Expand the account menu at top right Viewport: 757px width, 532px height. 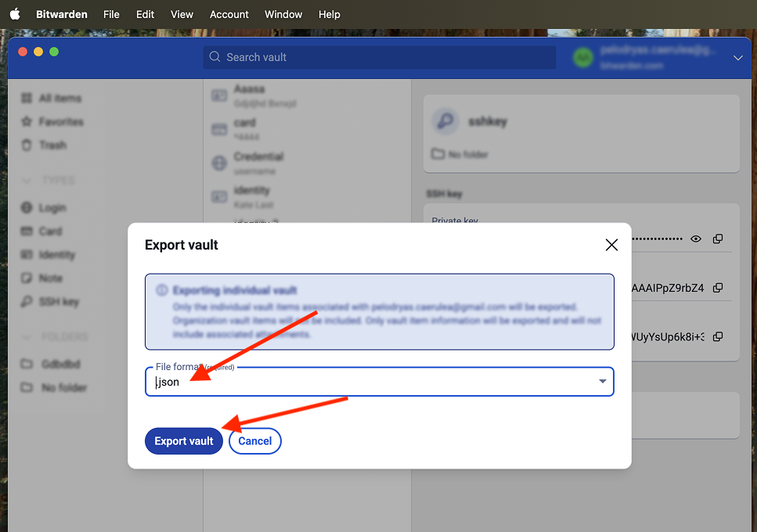pyautogui.click(x=737, y=58)
